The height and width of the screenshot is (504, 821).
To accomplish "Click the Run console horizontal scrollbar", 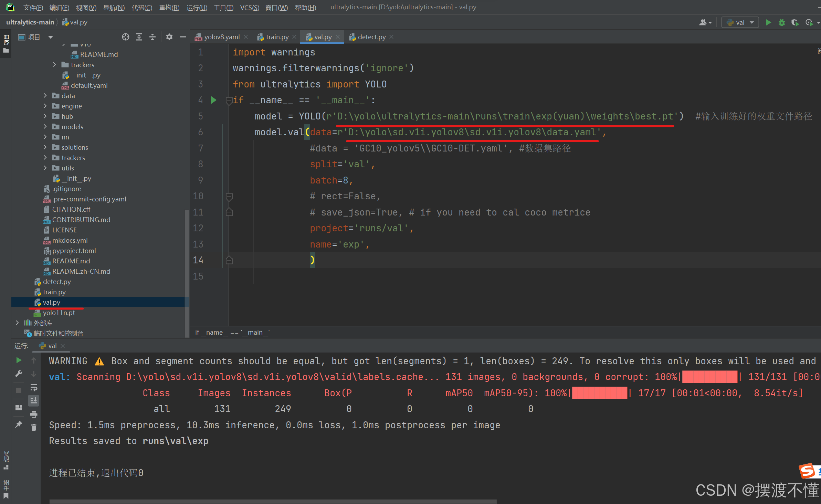I will coord(273,501).
